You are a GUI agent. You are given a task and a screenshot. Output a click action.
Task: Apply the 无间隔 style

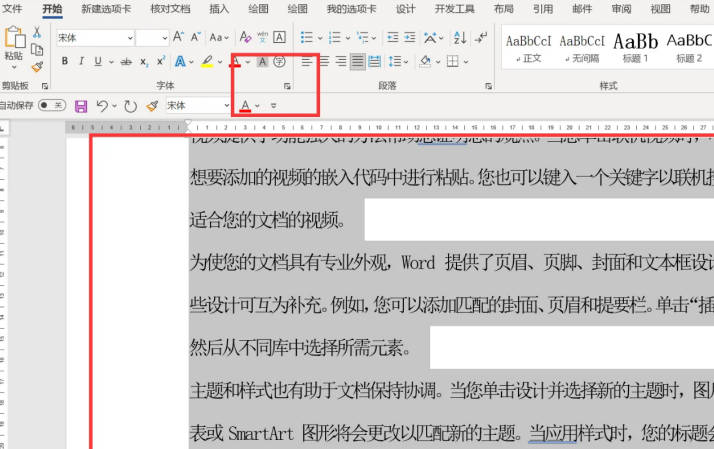[x=582, y=47]
